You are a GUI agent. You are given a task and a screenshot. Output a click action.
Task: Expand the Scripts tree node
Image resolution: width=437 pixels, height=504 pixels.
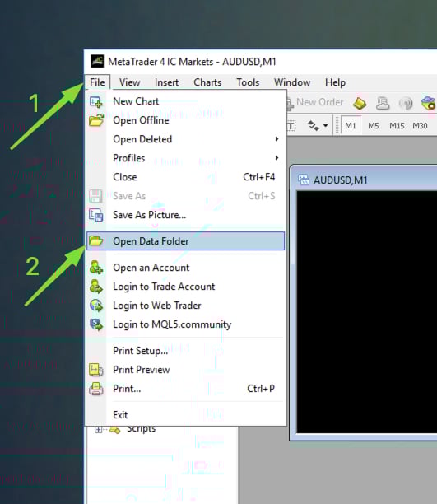click(98, 429)
